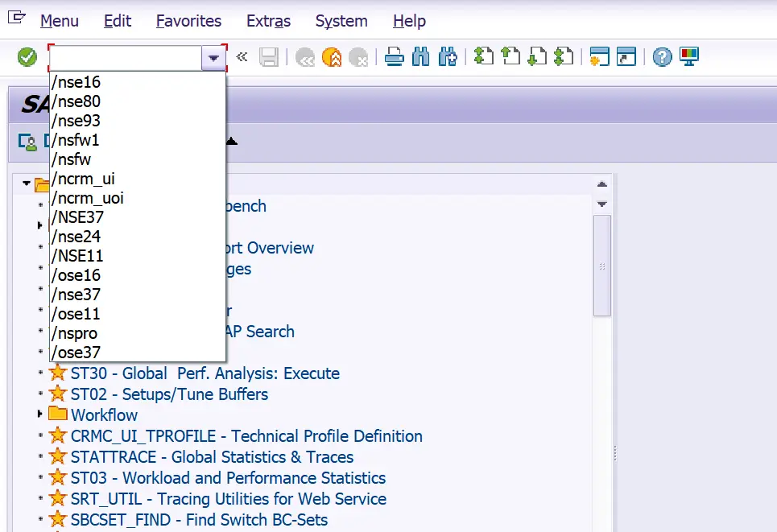Viewport: 777px width, 532px height.
Task: Click the Back arrow toolbar icon
Action: pos(304,57)
